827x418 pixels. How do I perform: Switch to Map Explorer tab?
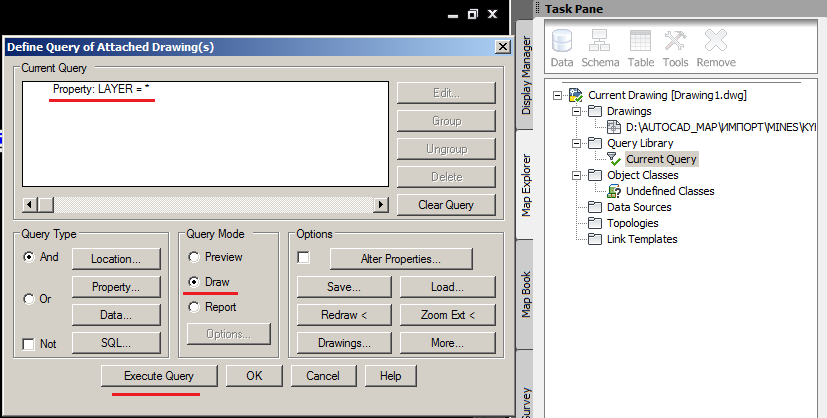(526, 185)
